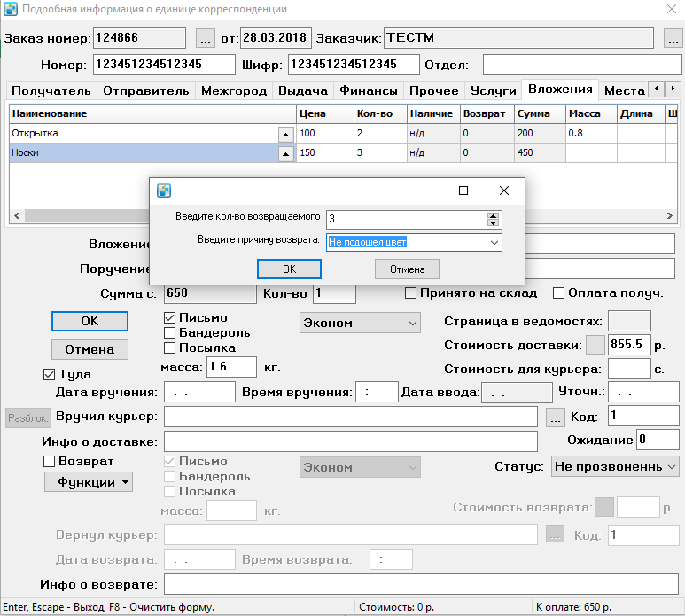Viewport: 685px width, 616px height.
Task: Toggle the Туда checkbox
Action: pyautogui.click(x=49, y=374)
